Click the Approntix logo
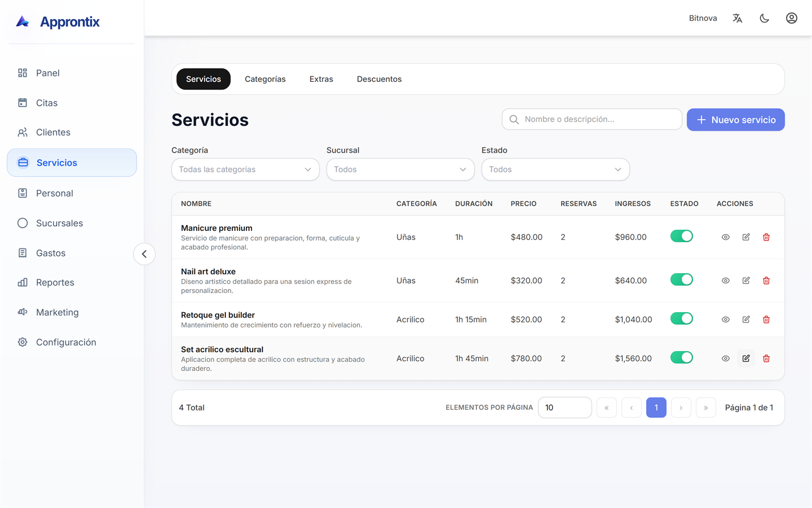 tap(58, 22)
